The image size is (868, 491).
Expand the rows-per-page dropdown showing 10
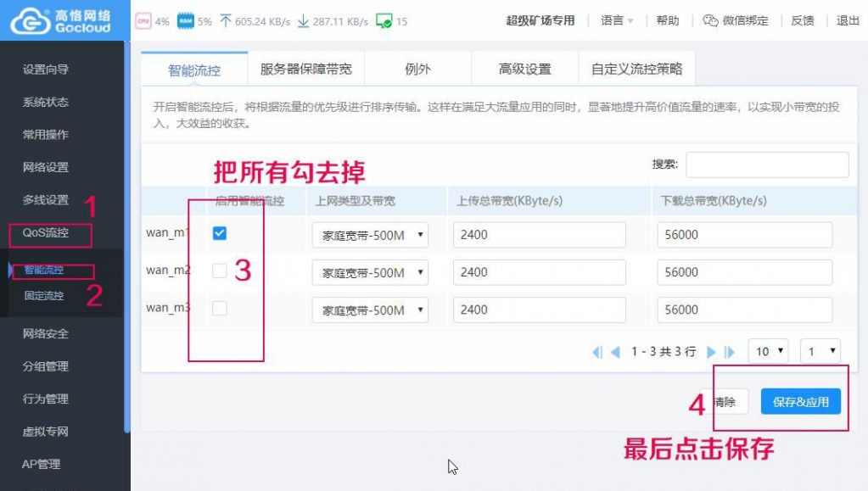[768, 351]
